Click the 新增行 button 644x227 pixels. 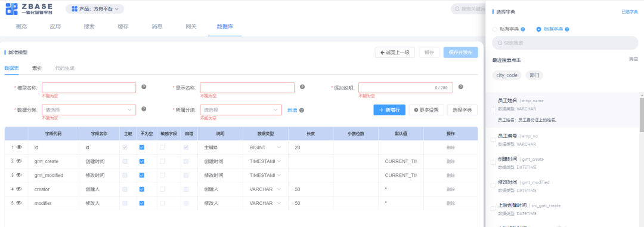click(x=389, y=110)
